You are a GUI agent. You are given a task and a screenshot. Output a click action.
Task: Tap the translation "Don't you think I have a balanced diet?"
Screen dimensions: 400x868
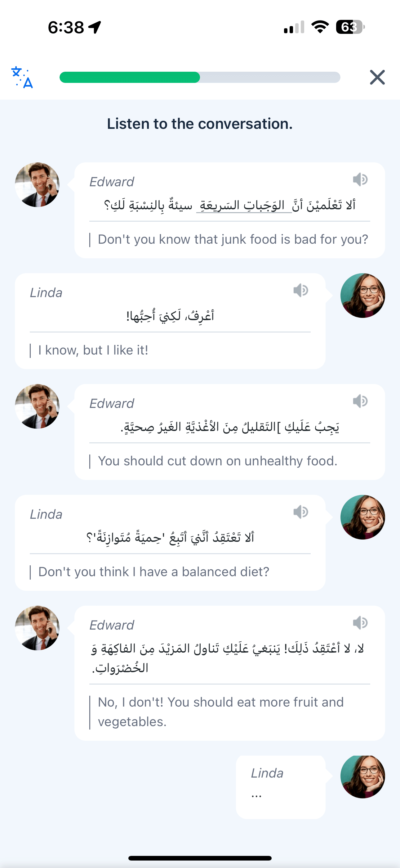tap(153, 572)
